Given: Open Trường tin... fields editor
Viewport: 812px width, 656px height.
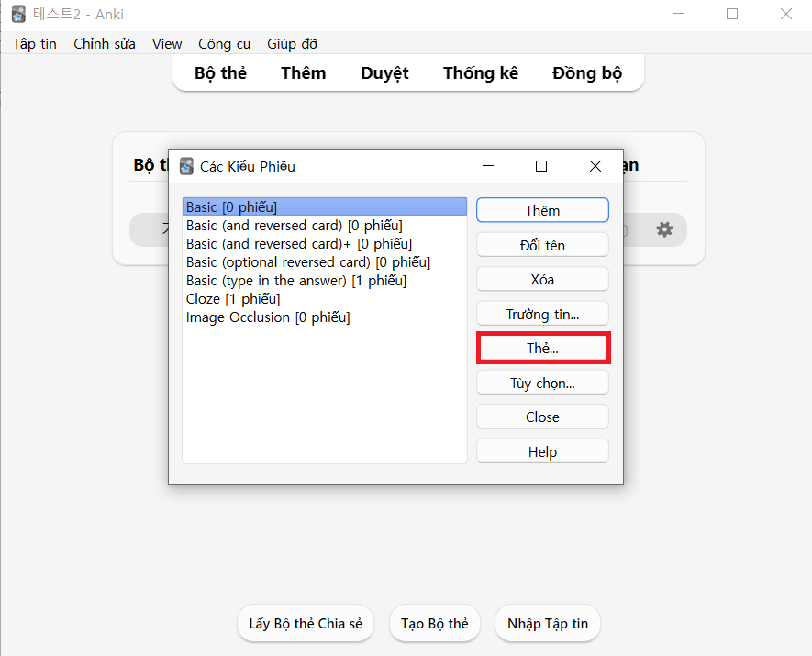Looking at the screenshot, I should (x=542, y=314).
